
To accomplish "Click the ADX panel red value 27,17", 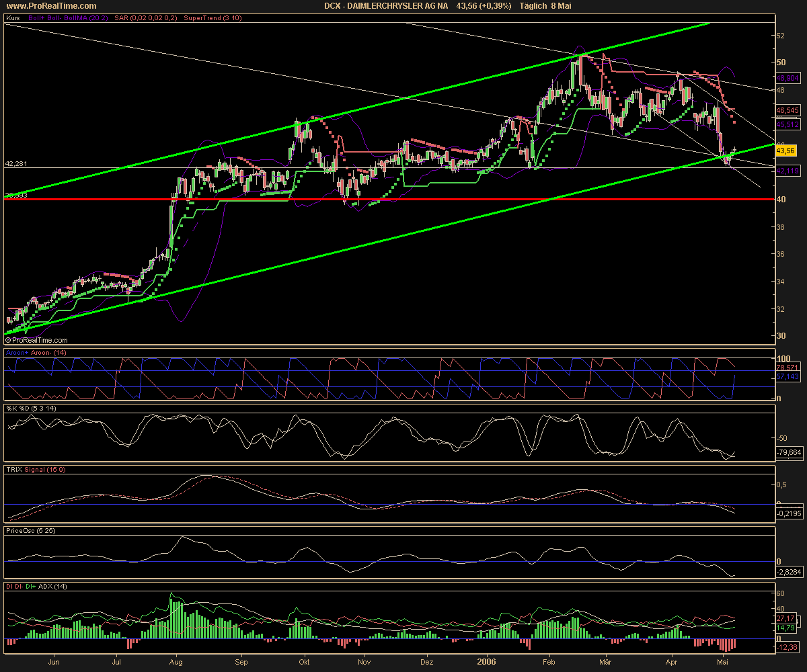I will (x=785, y=618).
